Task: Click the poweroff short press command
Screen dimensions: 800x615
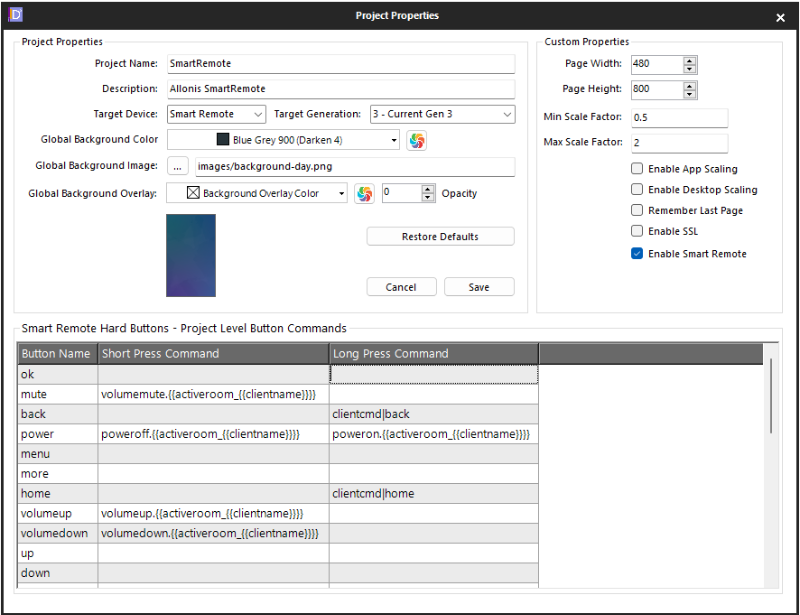Action: (213, 434)
